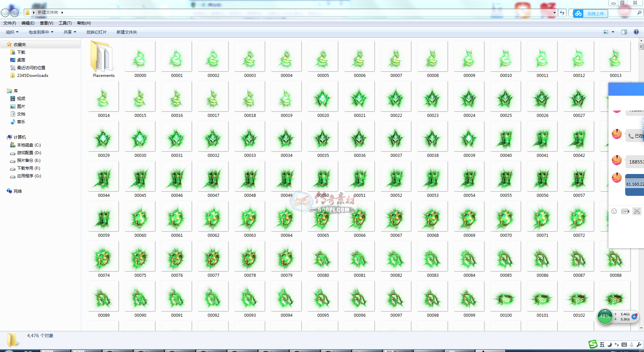Click the 拖拽上传 upload button

click(595, 13)
